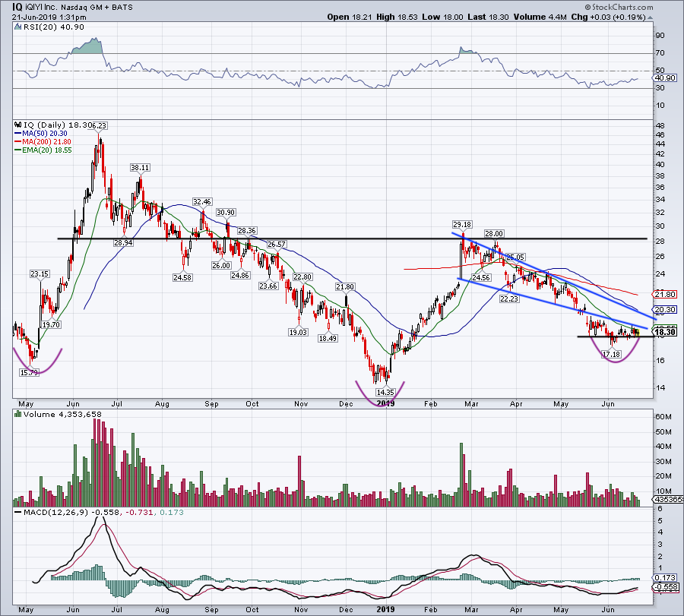Click the IQ ticker symbol title
Viewport: 684px width, 616px height.
point(17,7)
